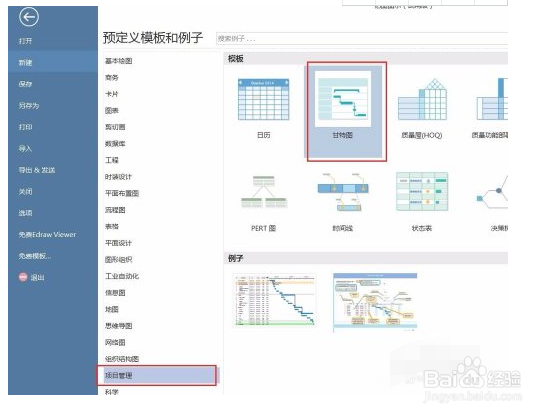Screen dimensions: 552x416
Task: Choose the PERT 图 template icon
Action: pos(264,192)
